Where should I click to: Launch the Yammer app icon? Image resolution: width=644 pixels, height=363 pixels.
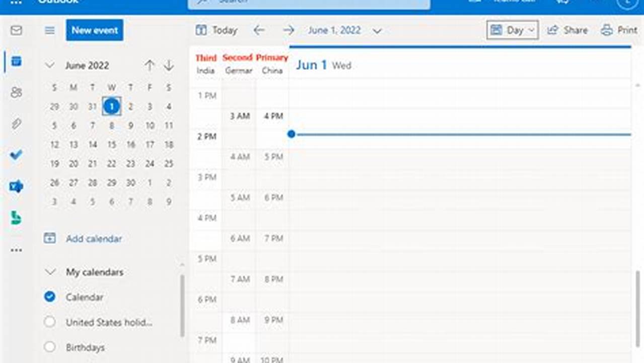16,186
